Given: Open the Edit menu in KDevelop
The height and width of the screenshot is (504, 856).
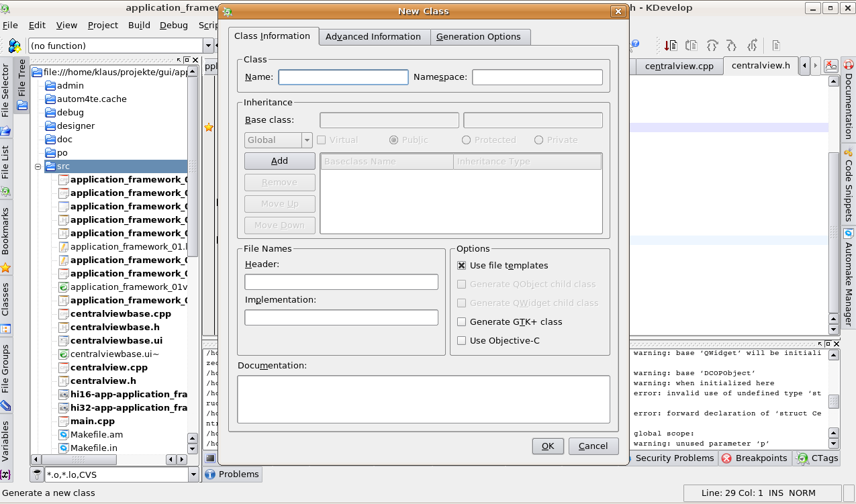Looking at the screenshot, I should coord(37,25).
